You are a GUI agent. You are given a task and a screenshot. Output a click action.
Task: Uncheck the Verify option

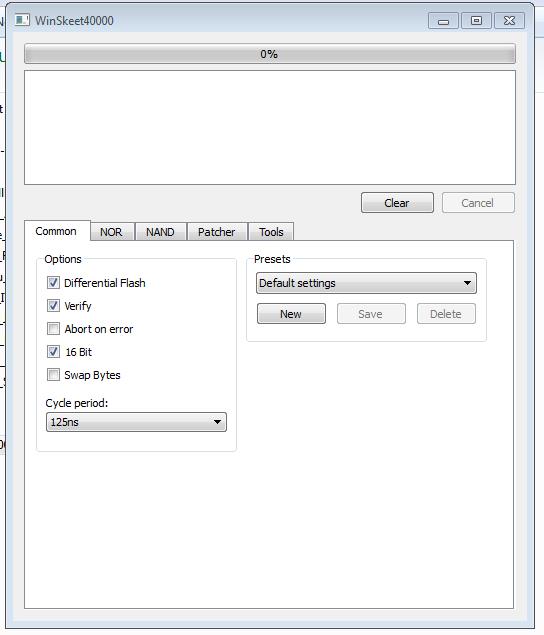(53, 306)
